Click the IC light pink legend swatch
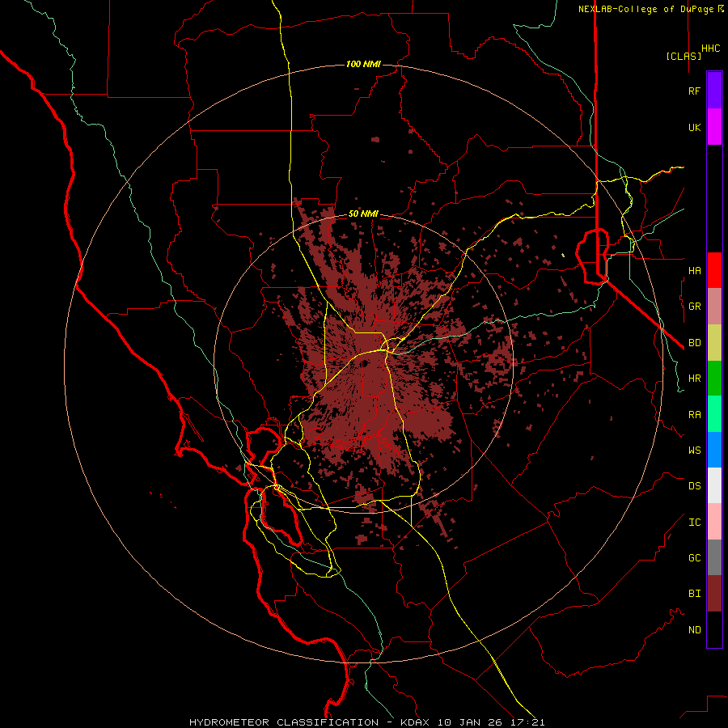Screen dimensions: 728x728 point(714,522)
